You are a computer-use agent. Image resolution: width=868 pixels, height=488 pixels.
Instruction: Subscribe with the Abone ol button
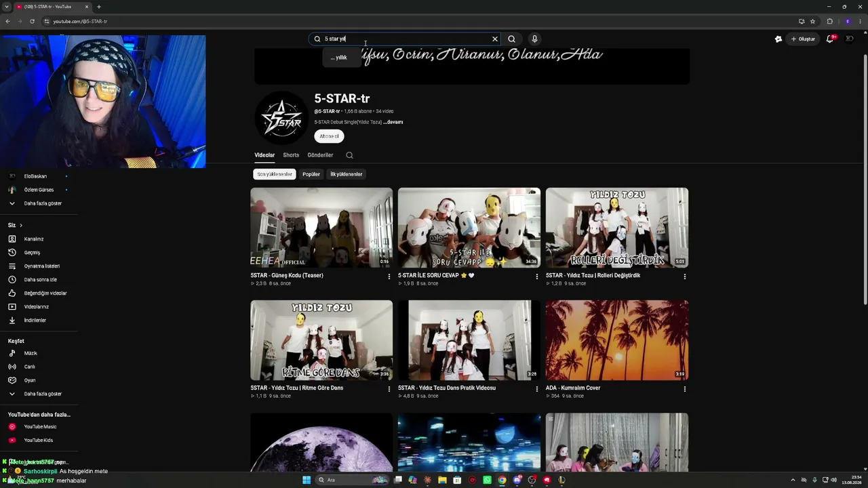pyautogui.click(x=329, y=136)
